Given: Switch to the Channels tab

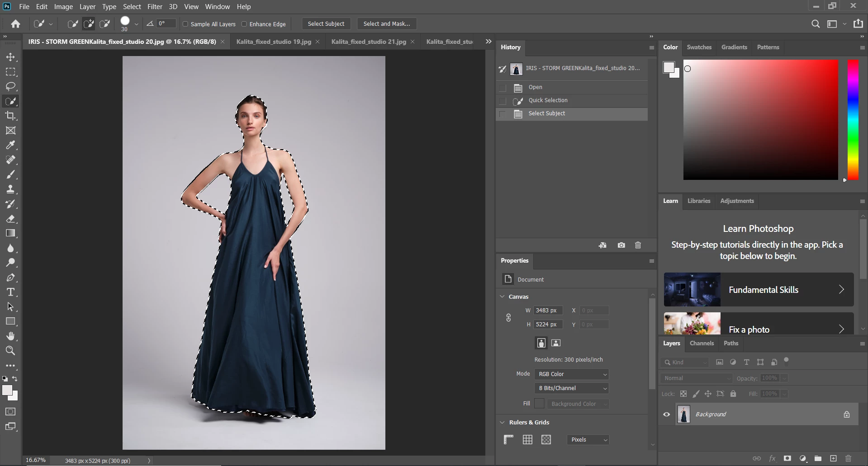Looking at the screenshot, I should point(702,344).
